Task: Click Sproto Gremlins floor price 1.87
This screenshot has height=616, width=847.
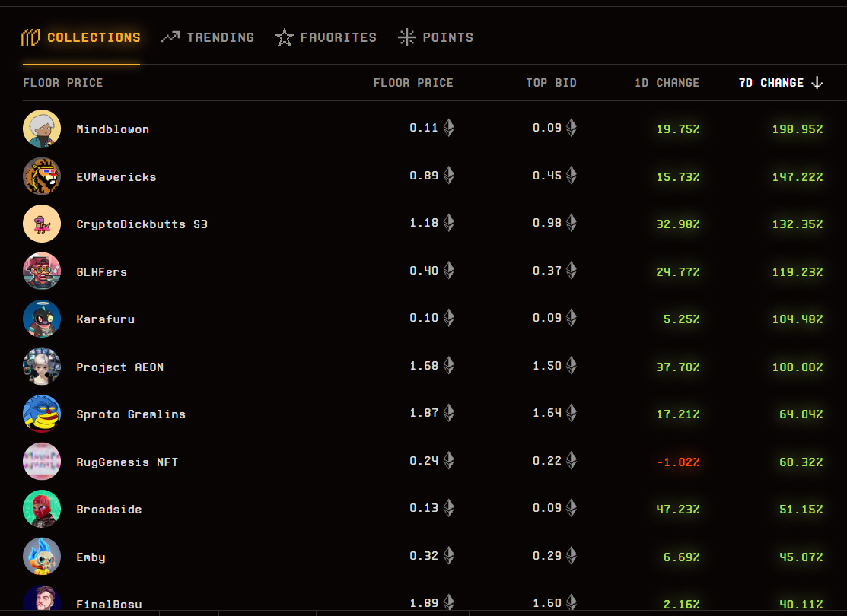Action: [424, 413]
